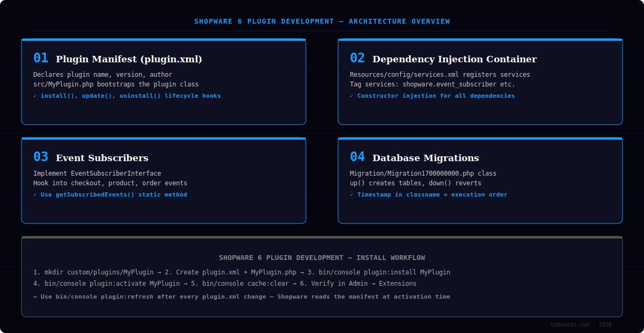
Task: Select 'Tag services: shopware.event_subscriber etc.' text
Action: click(x=432, y=84)
